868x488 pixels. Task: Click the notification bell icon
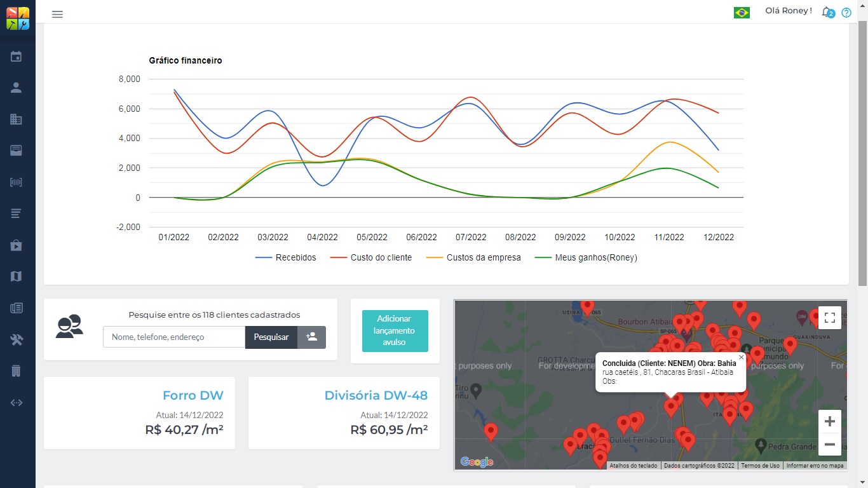[x=826, y=12]
